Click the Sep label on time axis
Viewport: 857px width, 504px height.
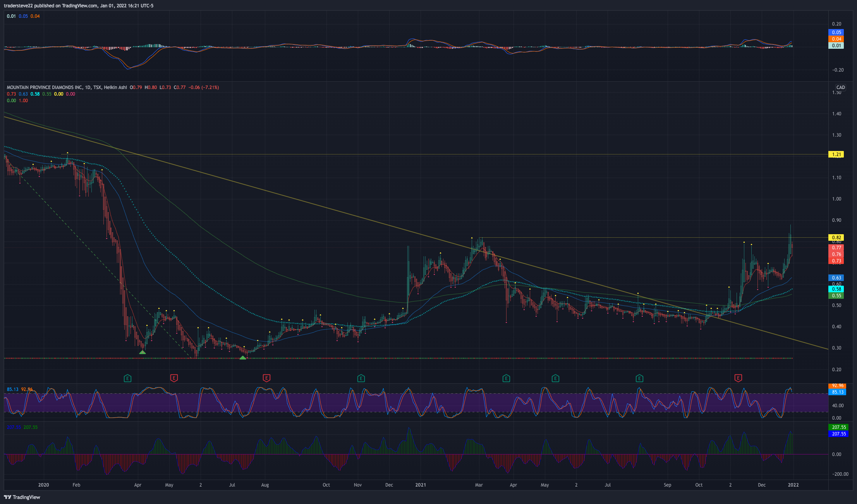click(667, 485)
